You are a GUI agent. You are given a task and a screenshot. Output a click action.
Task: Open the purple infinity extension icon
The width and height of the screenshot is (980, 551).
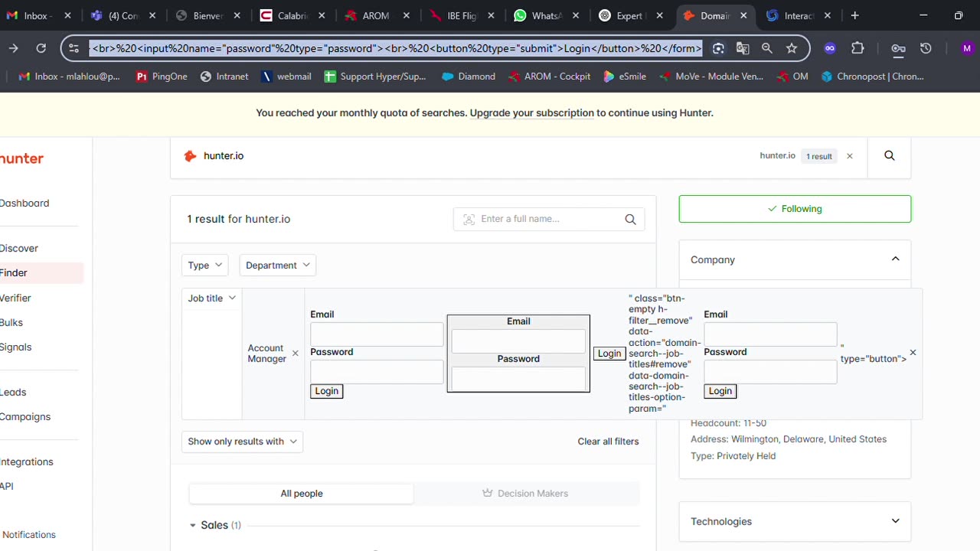pyautogui.click(x=830, y=48)
